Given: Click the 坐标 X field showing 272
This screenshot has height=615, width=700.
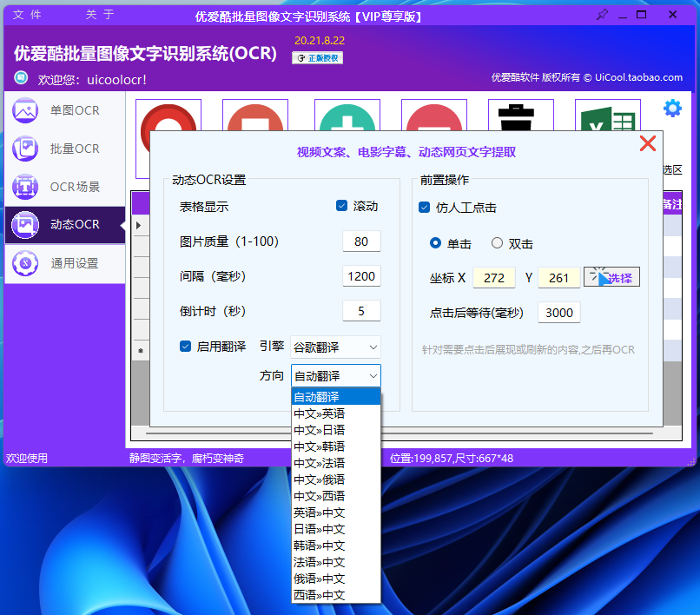Looking at the screenshot, I should coord(494,278).
